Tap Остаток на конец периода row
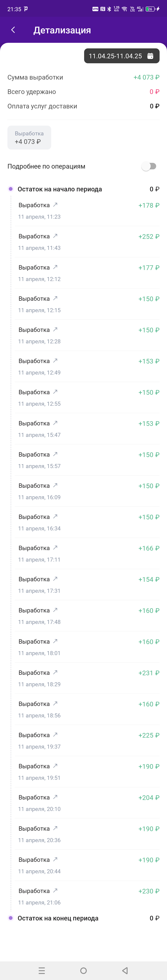This screenshot has height=980, width=167. point(83,918)
